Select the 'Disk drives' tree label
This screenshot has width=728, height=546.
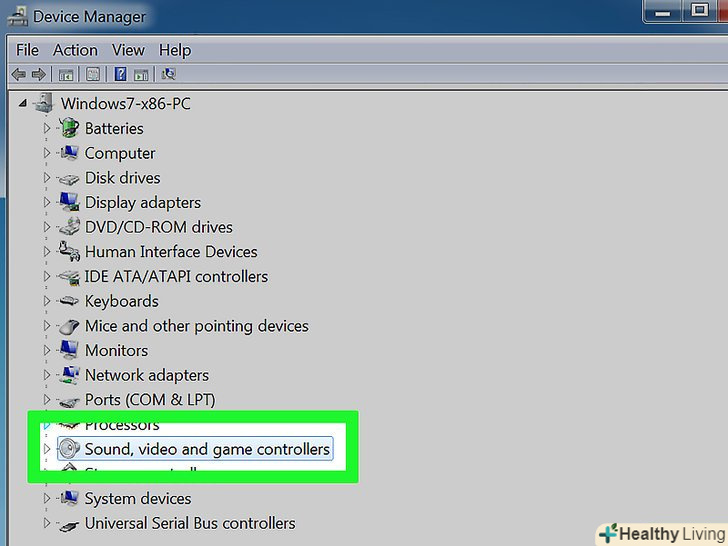pyautogui.click(x=123, y=177)
